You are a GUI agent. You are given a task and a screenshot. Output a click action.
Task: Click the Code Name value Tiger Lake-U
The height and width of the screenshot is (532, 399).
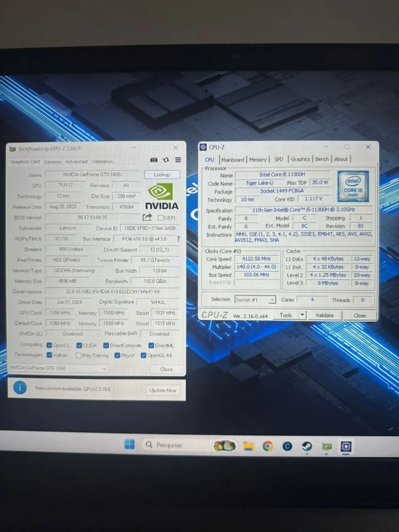pos(260,183)
